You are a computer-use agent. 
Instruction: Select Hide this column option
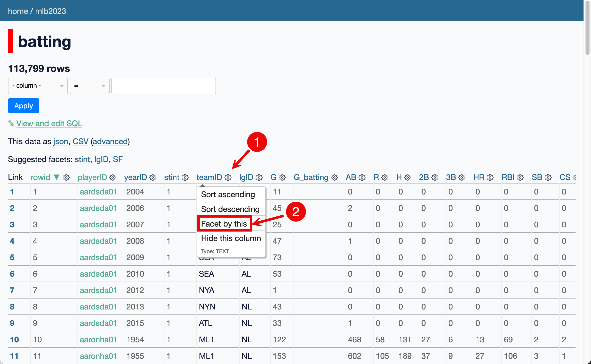[231, 238]
